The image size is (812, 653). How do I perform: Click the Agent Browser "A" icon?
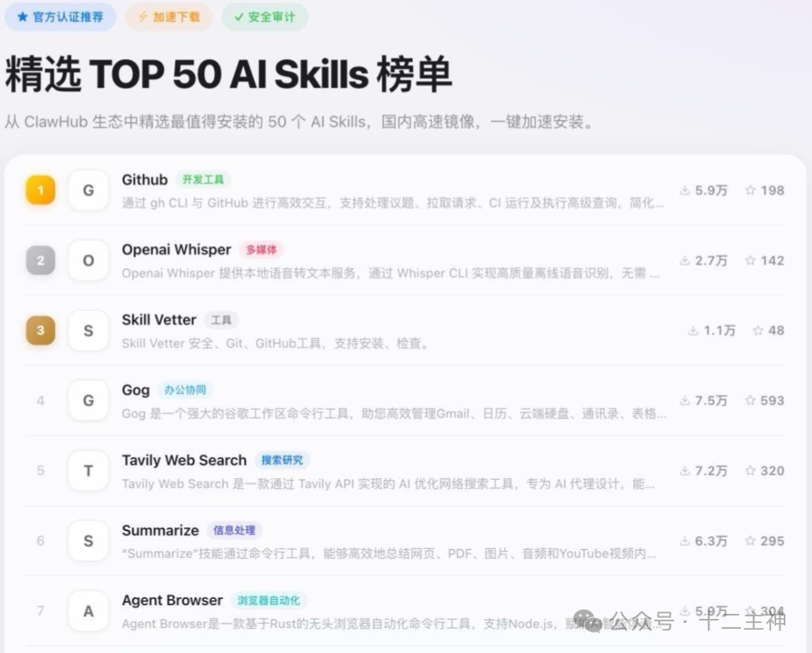coord(87,611)
